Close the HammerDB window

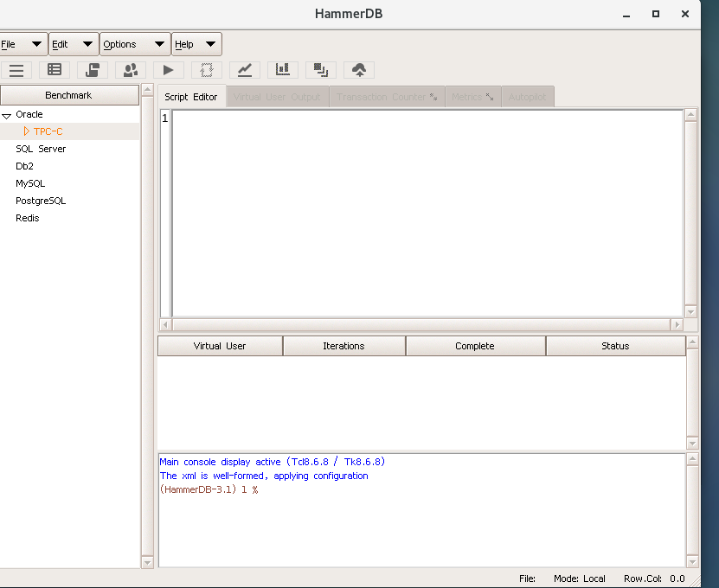685,14
